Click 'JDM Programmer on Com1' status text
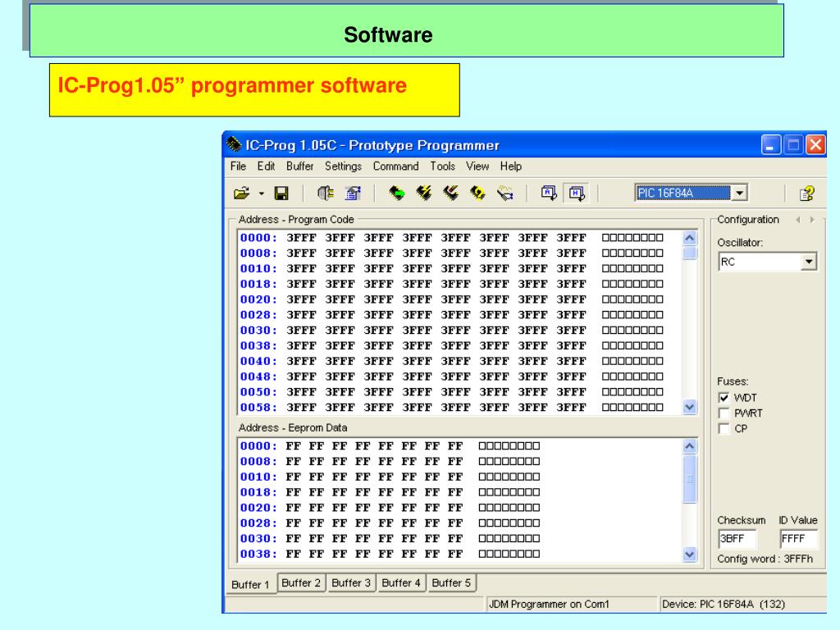The height and width of the screenshot is (630, 840). pyautogui.click(x=549, y=605)
